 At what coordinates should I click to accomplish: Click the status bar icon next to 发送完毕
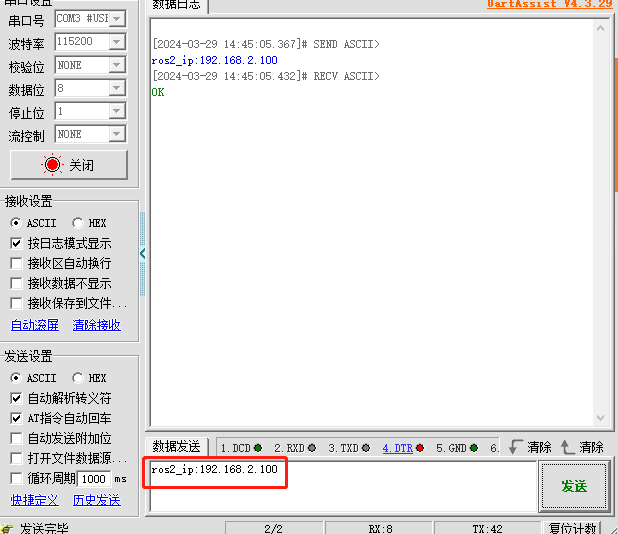pyautogui.click(x=6, y=529)
